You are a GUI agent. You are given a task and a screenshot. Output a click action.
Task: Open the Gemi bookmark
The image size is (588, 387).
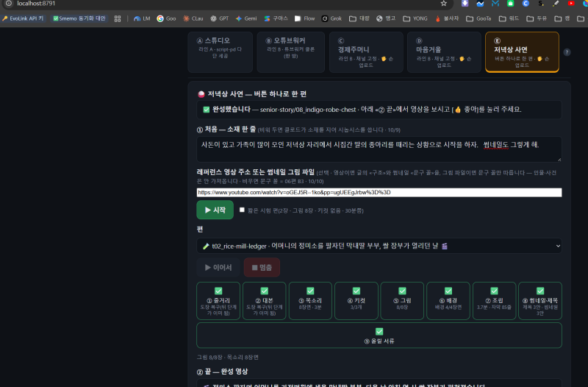(x=246, y=18)
